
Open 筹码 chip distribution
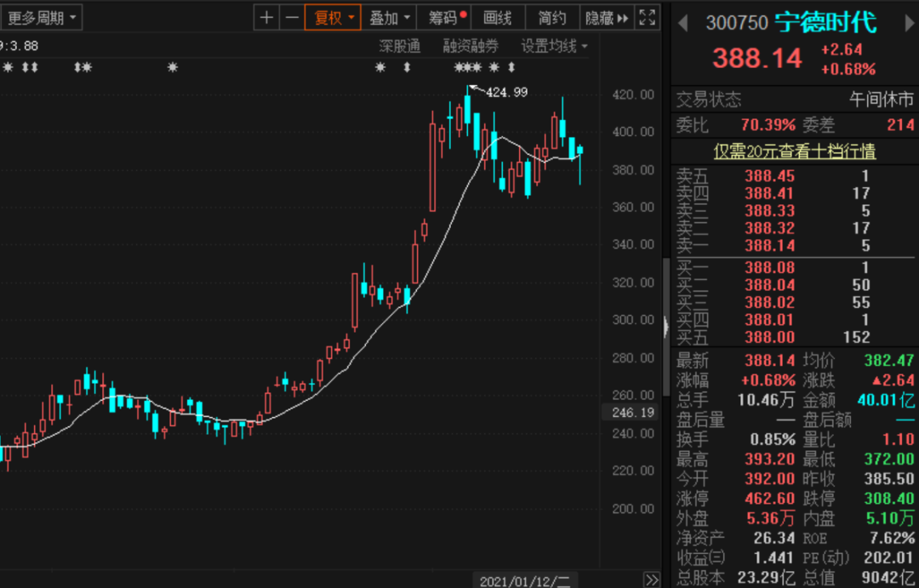click(444, 18)
